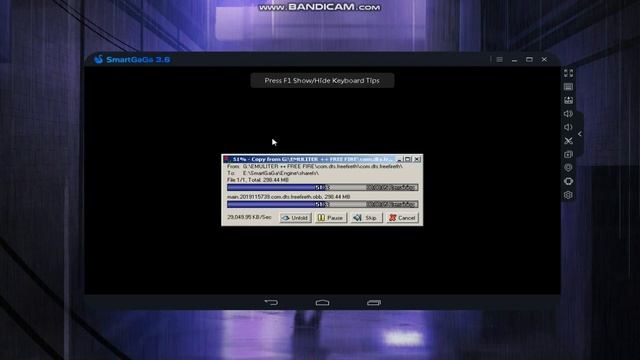The width and height of the screenshot is (640, 360).
Task: Open the keyboard mapping tool icon
Action: 568,87
